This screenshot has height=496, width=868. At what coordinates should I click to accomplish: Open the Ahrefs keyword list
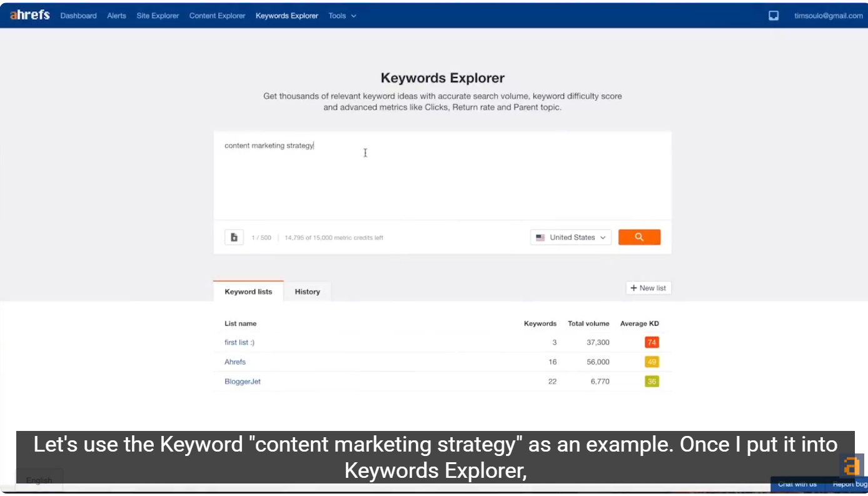235,362
